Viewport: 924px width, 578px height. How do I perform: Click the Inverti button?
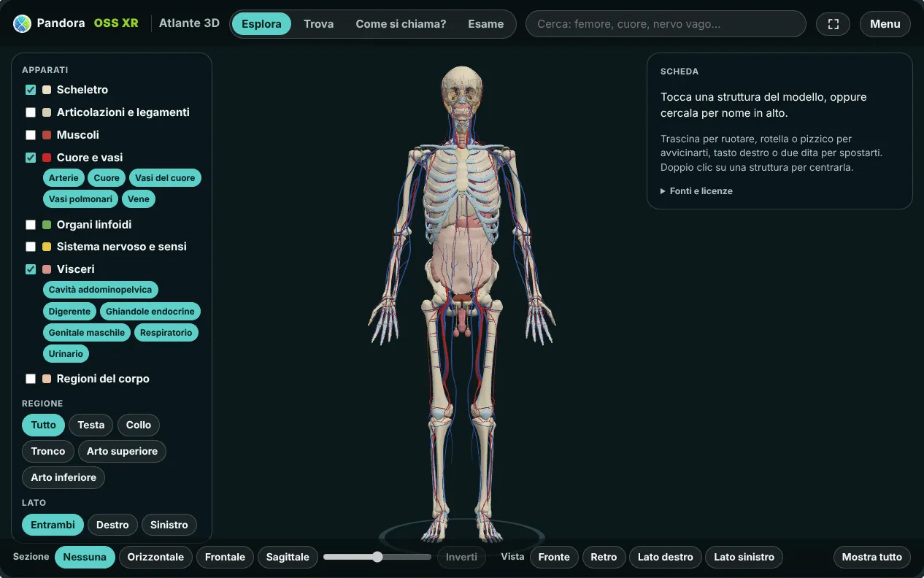pos(461,557)
